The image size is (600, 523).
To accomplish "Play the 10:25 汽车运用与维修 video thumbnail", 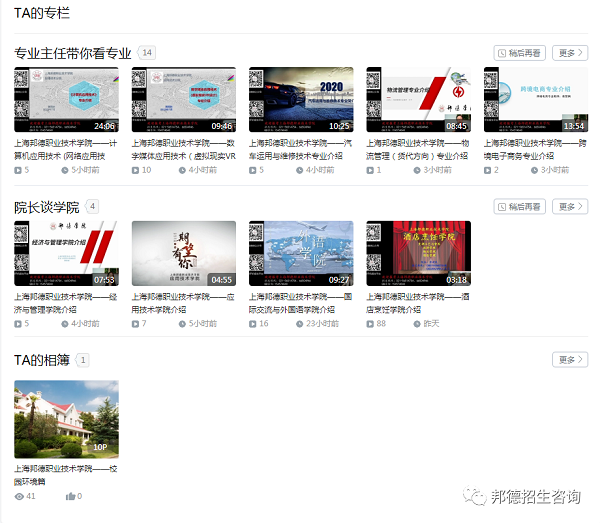I will point(301,100).
